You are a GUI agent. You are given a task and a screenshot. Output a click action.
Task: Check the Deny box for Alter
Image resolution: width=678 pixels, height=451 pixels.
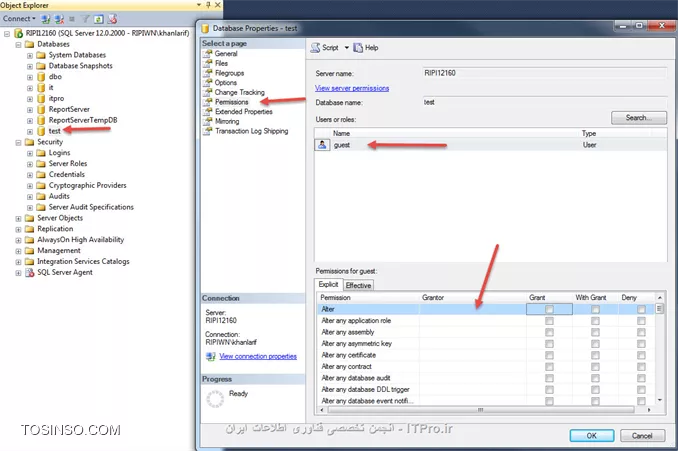pyautogui.click(x=641, y=309)
